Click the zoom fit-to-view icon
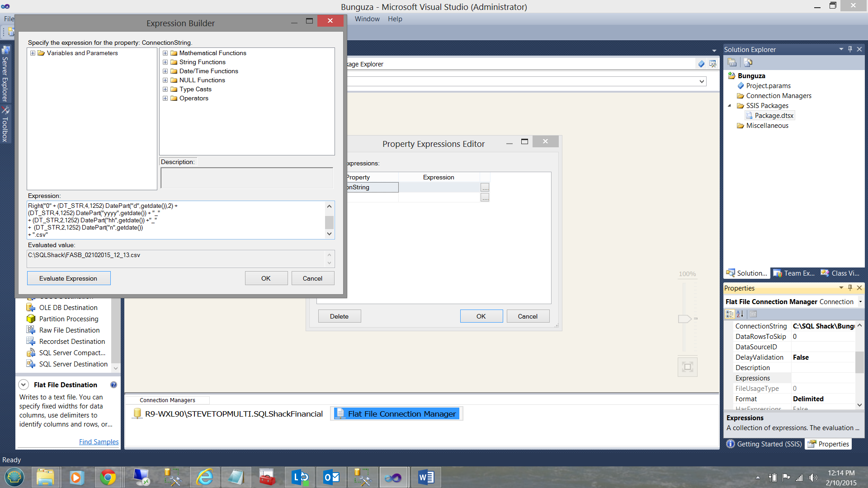The width and height of the screenshot is (868, 488). (687, 367)
